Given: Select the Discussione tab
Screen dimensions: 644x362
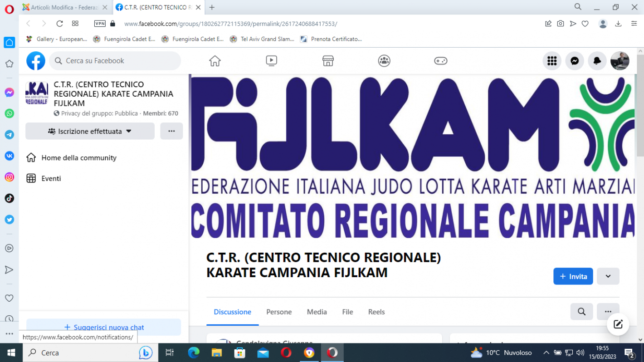Looking at the screenshot, I should [233, 312].
